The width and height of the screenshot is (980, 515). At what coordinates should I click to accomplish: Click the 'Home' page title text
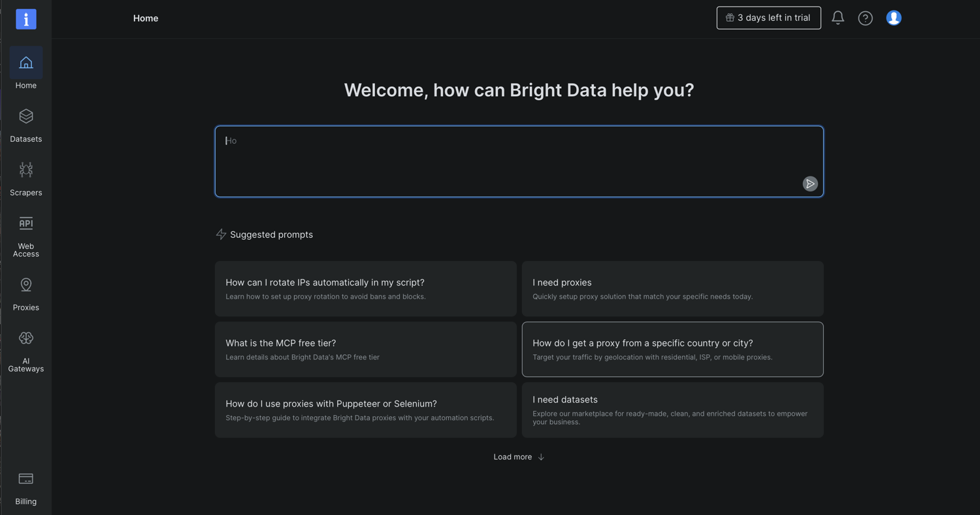[146, 18]
